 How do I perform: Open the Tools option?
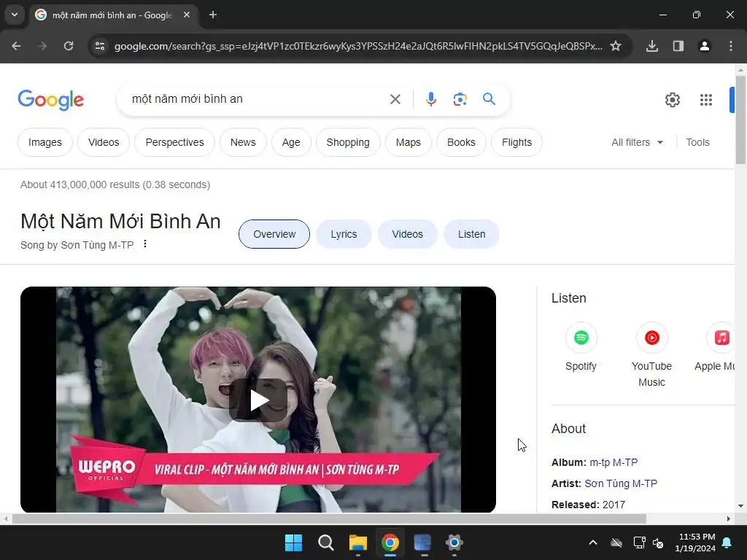click(697, 142)
